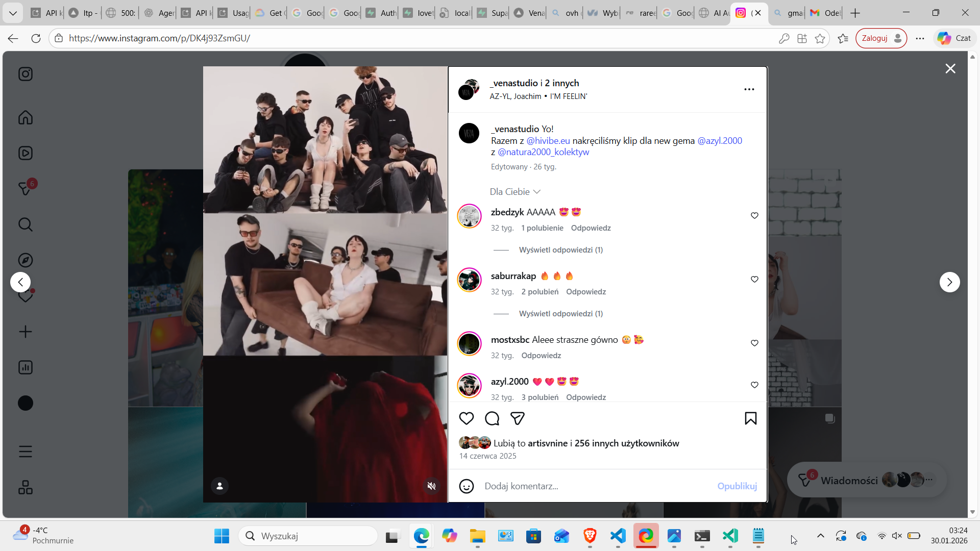Open Explore compass icon in sidebar
The height and width of the screenshot is (551, 980).
click(25, 260)
